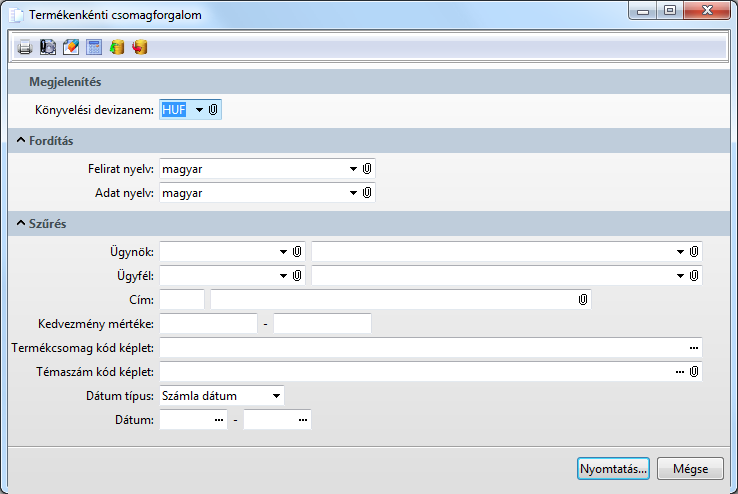Click the second Kedvezmény mértéke field

coord(322,324)
